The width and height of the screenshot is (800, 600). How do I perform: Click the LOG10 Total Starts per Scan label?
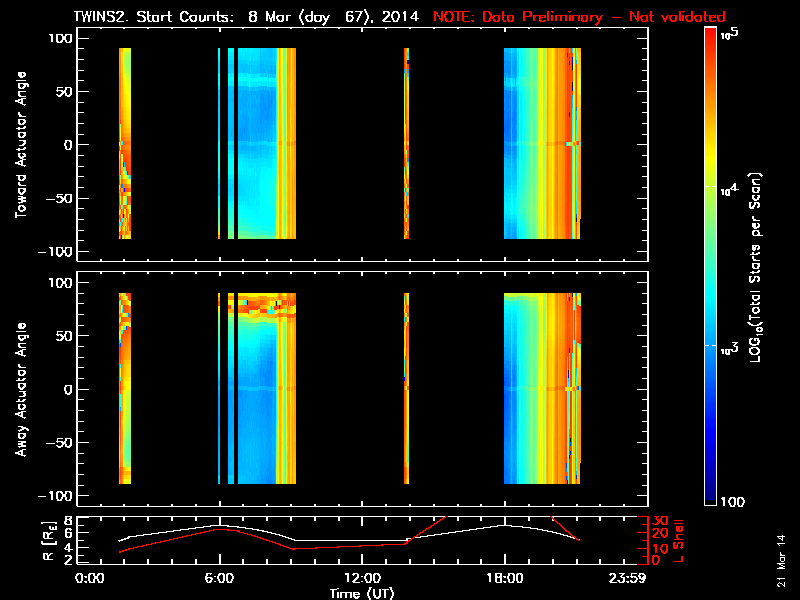click(x=760, y=266)
